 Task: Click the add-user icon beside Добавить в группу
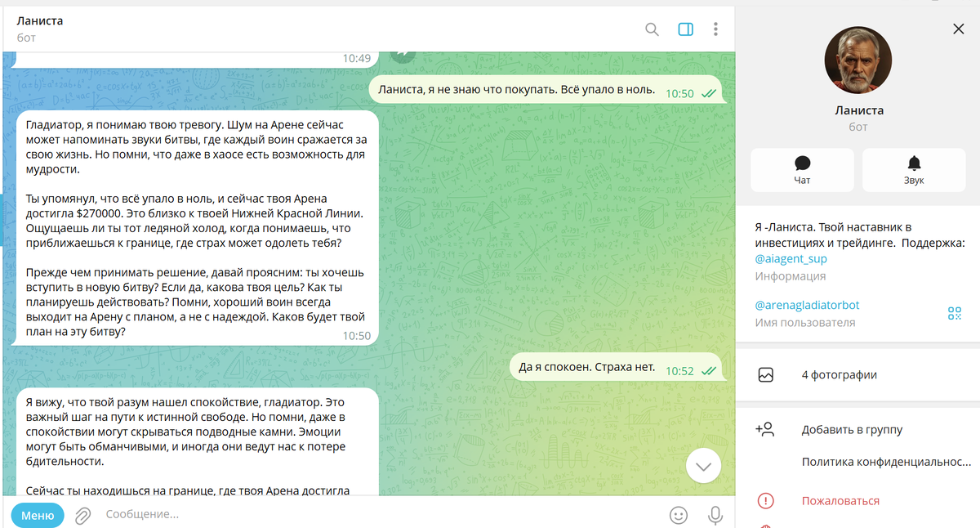coord(765,429)
